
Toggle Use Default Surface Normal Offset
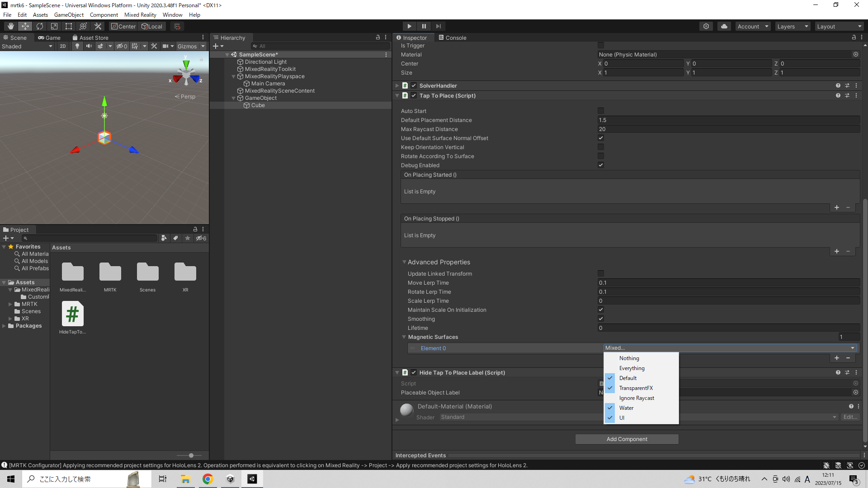point(601,138)
